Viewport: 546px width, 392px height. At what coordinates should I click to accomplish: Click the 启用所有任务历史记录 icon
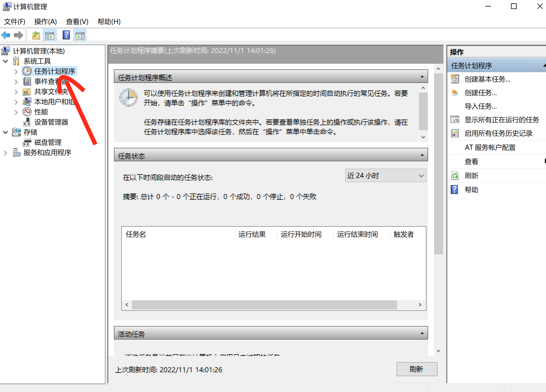455,133
